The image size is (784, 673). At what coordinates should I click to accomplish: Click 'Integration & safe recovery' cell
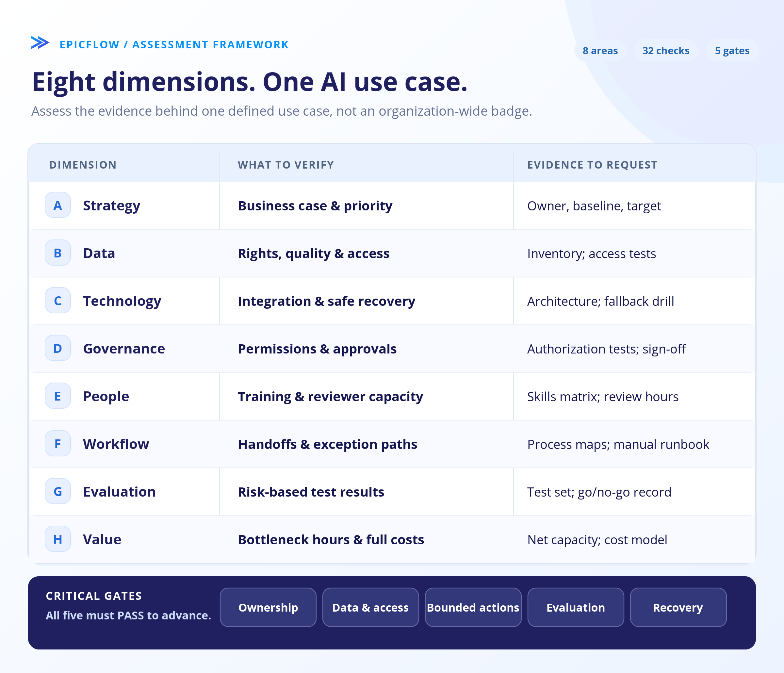(327, 301)
